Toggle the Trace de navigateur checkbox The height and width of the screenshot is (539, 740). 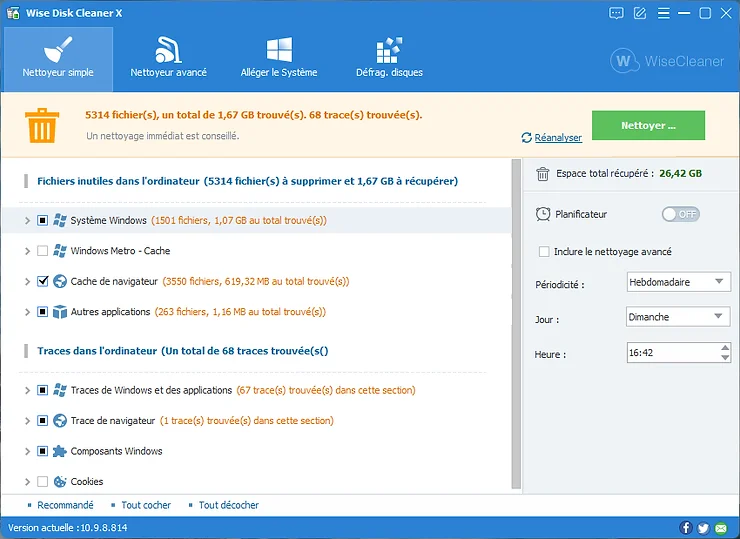click(x=42, y=421)
